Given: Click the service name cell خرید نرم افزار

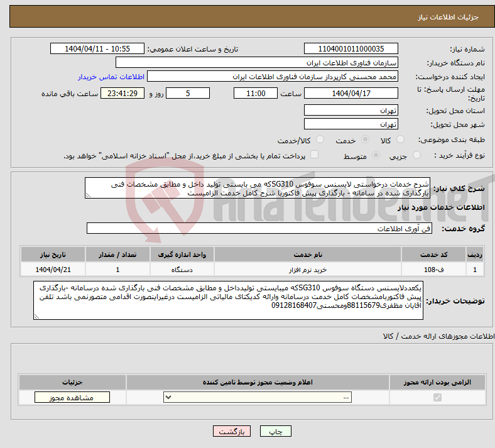Looking at the screenshot, I should pyautogui.click(x=307, y=270).
